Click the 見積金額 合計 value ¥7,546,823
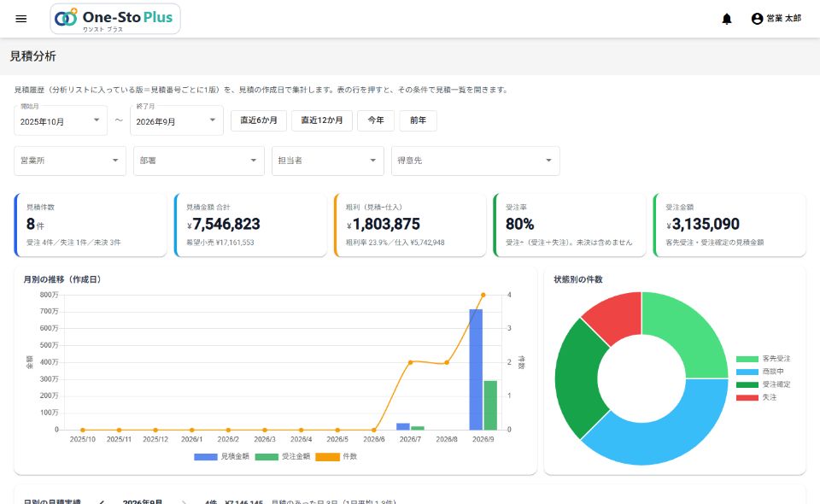The image size is (820, 504). pos(223,225)
